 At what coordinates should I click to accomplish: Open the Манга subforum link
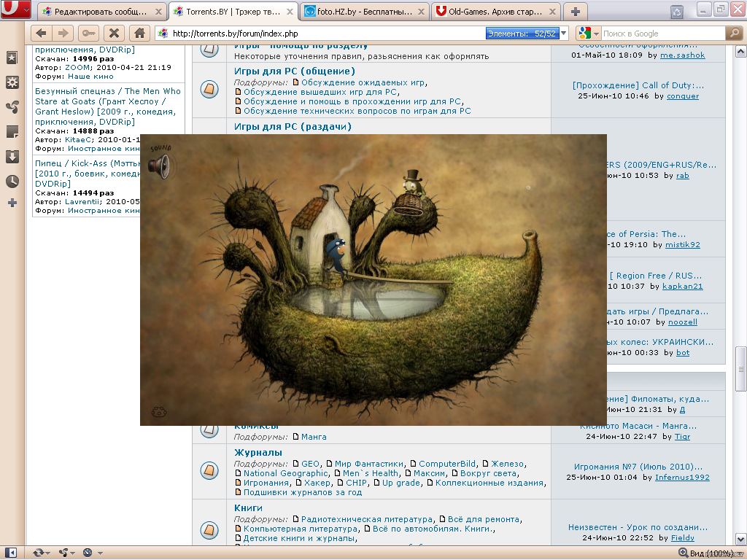(314, 437)
